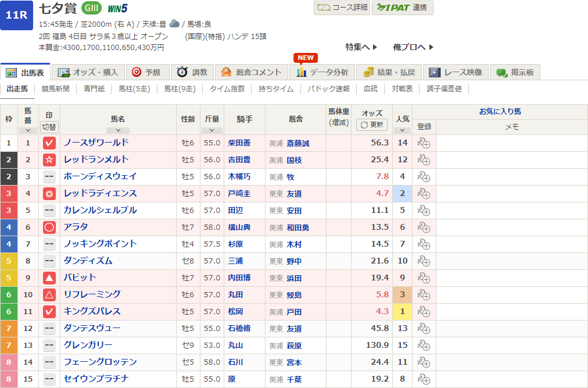The width and height of the screenshot is (588, 388).
Task: Open IPAT連携 with the horse icon
Action: [401, 9]
